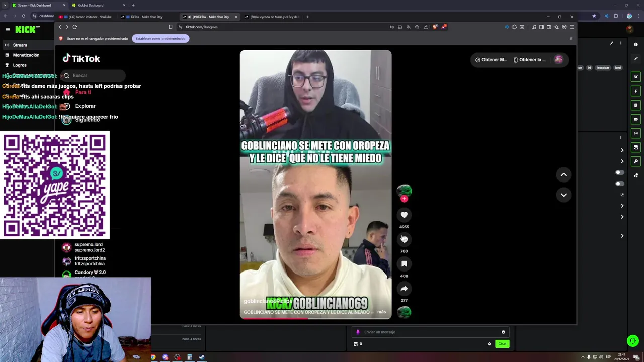Dismiss the Brave default browser notice
This screenshot has width=644, height=362.
point(571,38)
